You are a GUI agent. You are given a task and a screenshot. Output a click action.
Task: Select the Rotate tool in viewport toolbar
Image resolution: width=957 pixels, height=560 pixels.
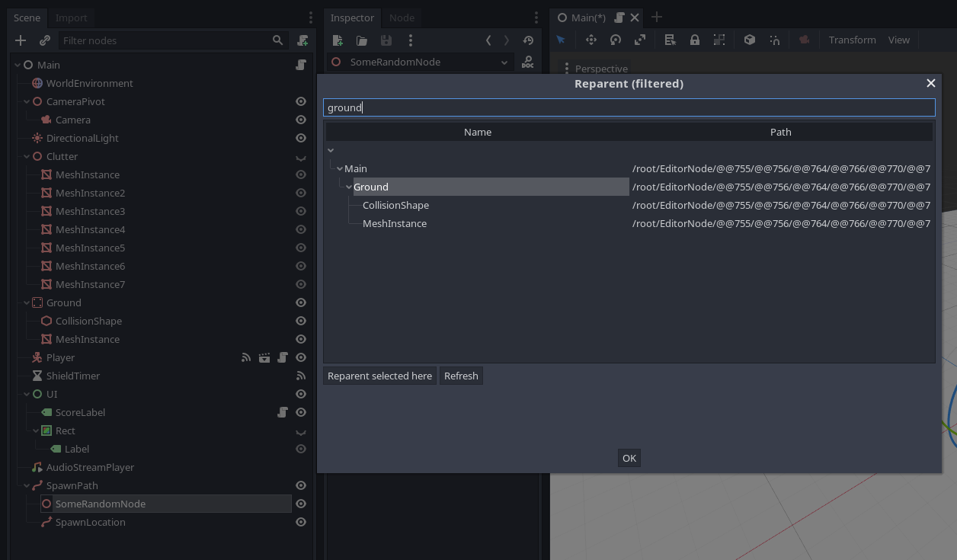point(616,40)
